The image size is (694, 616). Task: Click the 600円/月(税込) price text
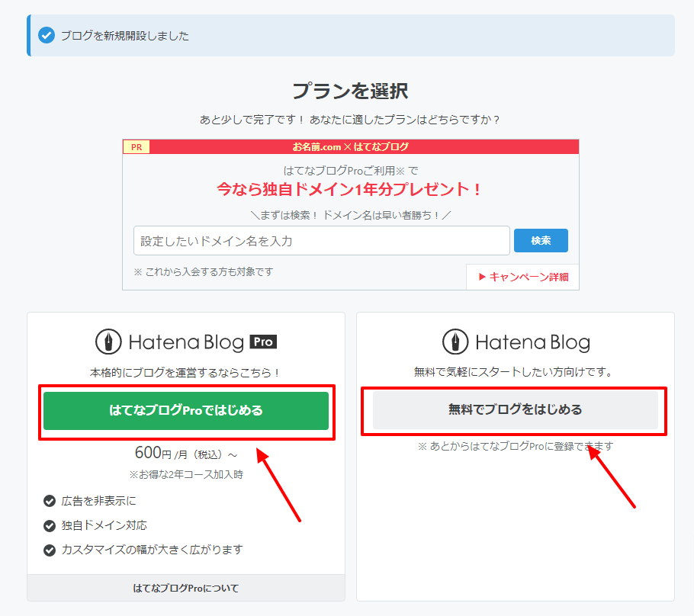[x=186, y=453]
